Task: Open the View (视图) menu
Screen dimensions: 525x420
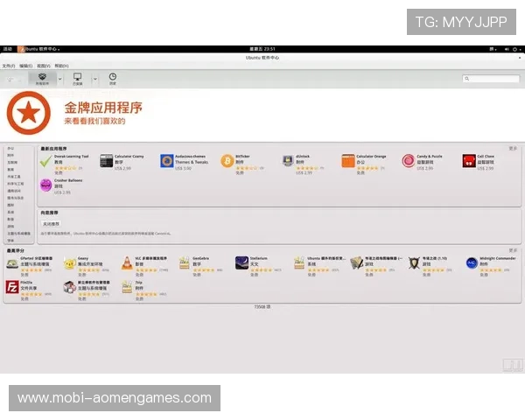Action: coord(44,66)
